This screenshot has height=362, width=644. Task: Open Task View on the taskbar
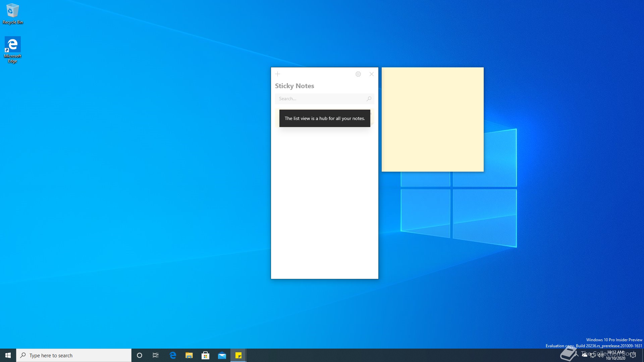pyautogui.click(x=156, y=355)
